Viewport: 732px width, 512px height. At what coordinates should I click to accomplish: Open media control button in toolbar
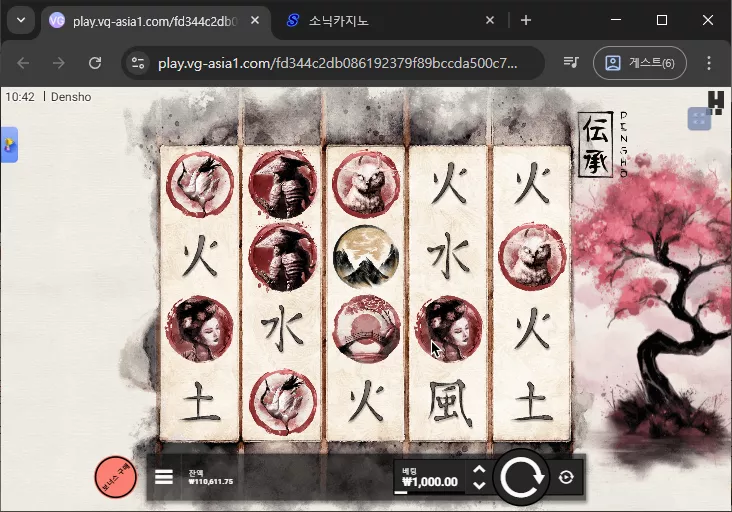[x=571, y=62]
